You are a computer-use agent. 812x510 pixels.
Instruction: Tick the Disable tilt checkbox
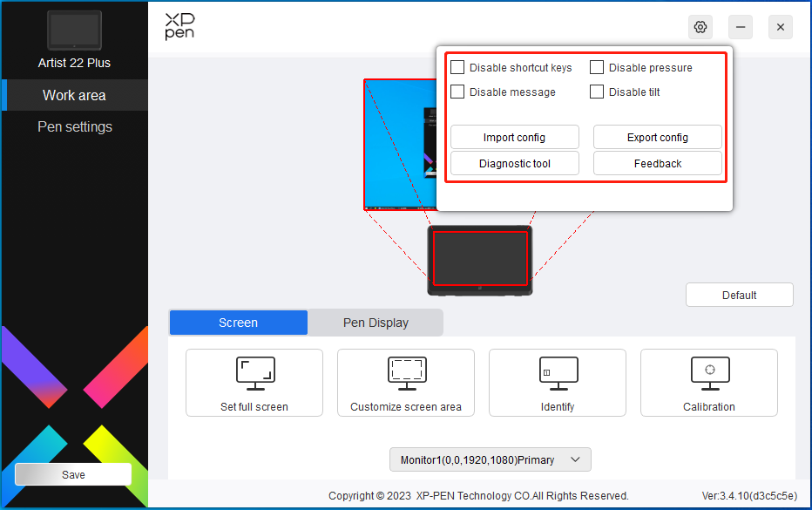597,92
